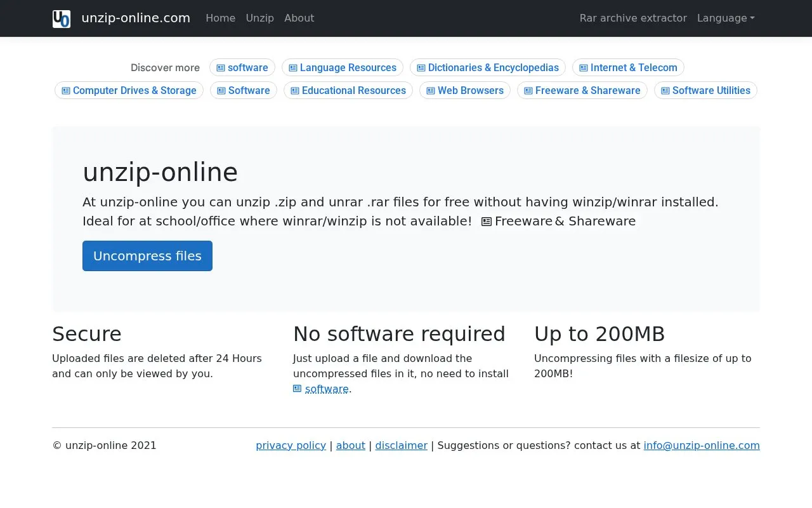Click inline Freeware & Shareware link in description
The image size is (812, 508).
(x=565, y=221)
